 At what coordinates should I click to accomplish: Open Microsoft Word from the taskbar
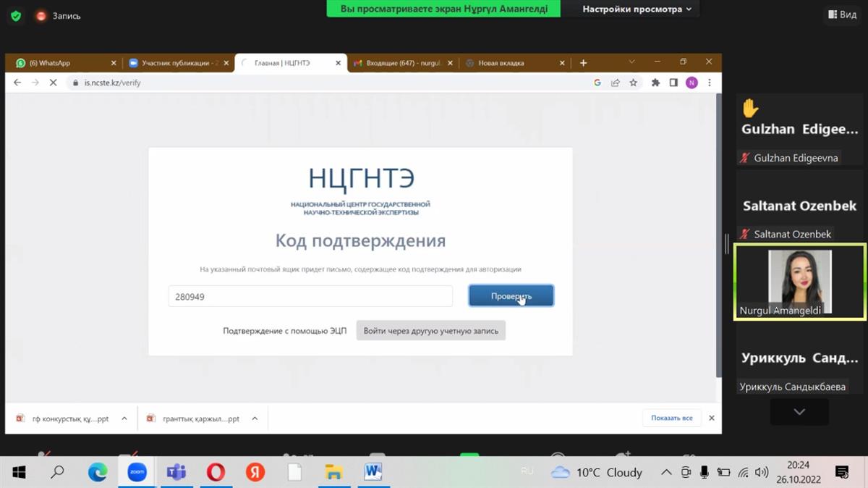tap(373, 472)
